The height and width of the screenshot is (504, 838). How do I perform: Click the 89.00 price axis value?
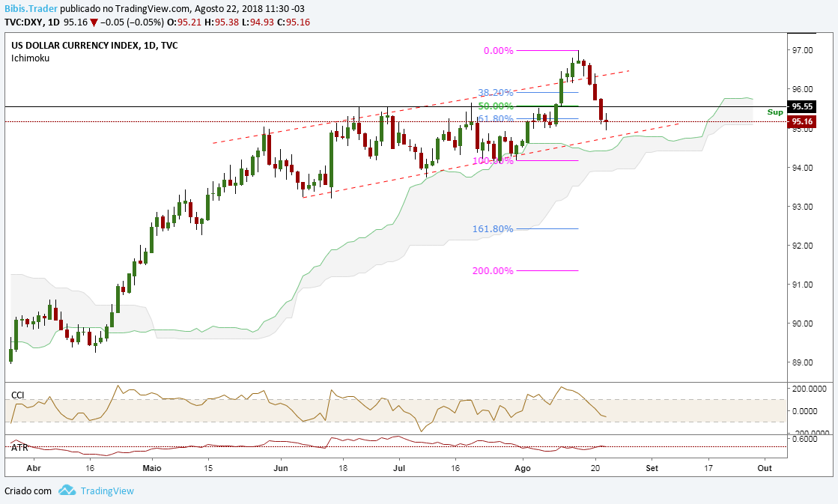802,362
